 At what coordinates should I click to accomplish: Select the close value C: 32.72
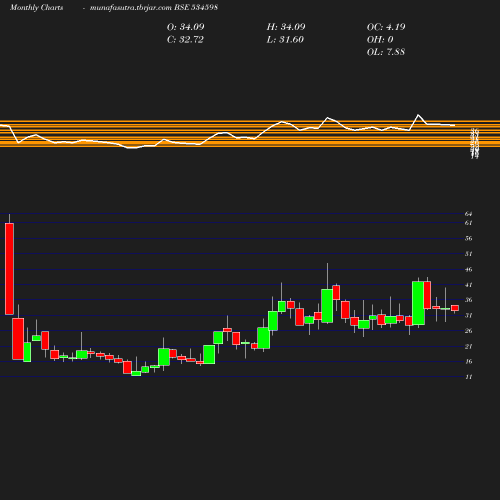[x=185, y=40]
